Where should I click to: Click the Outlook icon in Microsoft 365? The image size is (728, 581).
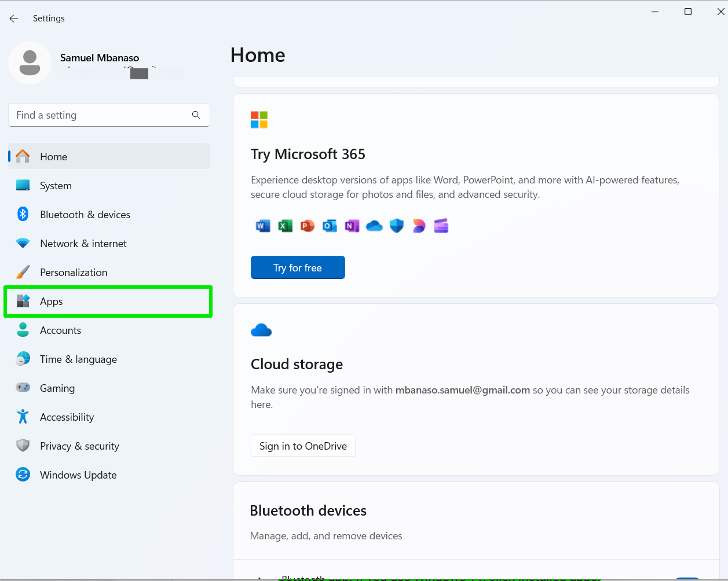coord(330,226)
